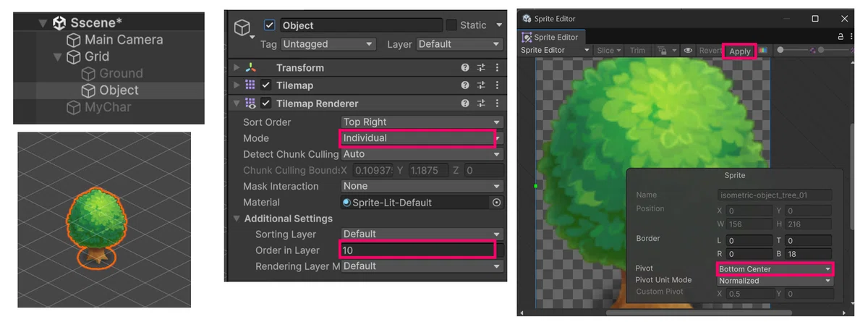Viewport: 868px width, 322px height.
Task: Open the Sprite Editor window kebab menu
Action: click(x=851, y=37)
